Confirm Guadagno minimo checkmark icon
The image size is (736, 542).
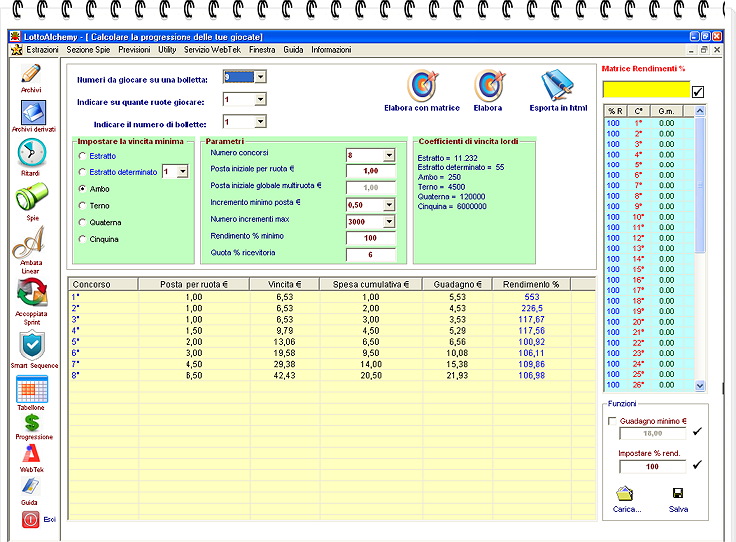pyautogui.click(x=697, y=431)
